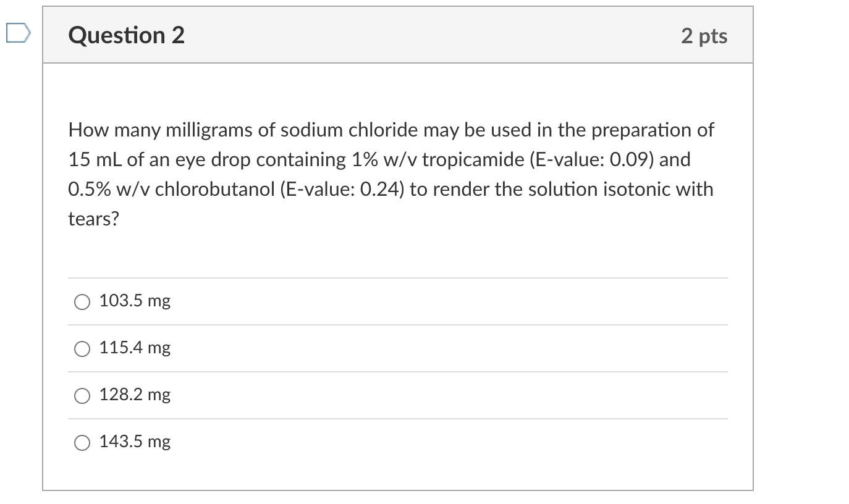Viewport: 849px width, 504px height.
Task: Click the 115.4 mg answer text label
Action: (x=135, y=348)
